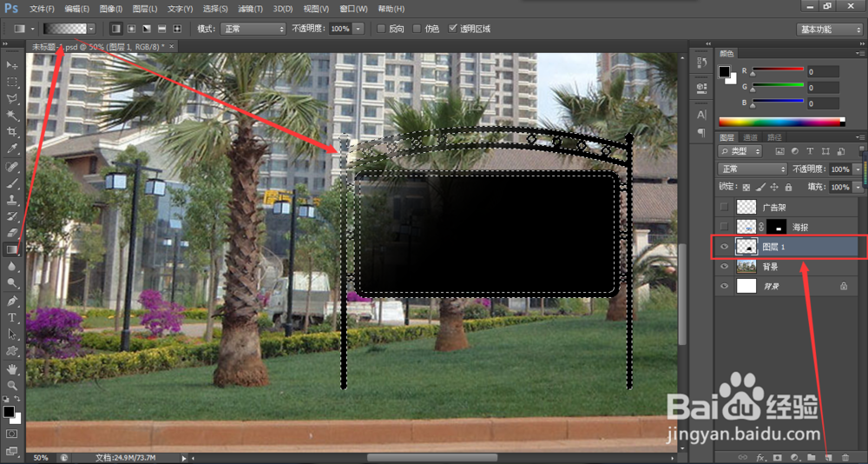Image resolution: width=868 pixels, height=464 pixels.
Task: Uncheck the 透明区域 (Transparency) checkbox
Action: [453, 29]
